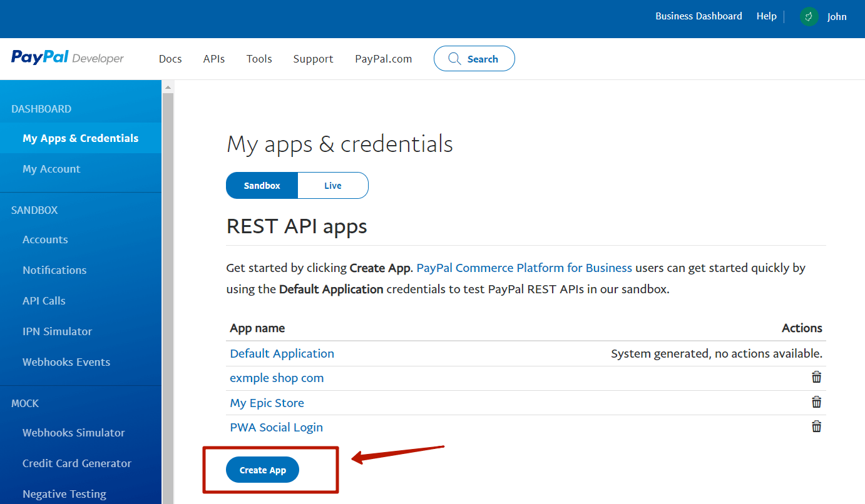Image resolution: width=865 pixels, height=504 pixels.
Task: Click the My apps & credentials heading
Action: point(340,144)
